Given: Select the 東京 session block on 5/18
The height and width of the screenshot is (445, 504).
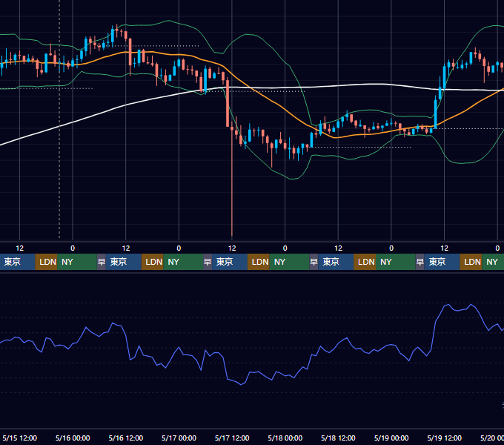Looking at the screenshot, I should (336, 262).
